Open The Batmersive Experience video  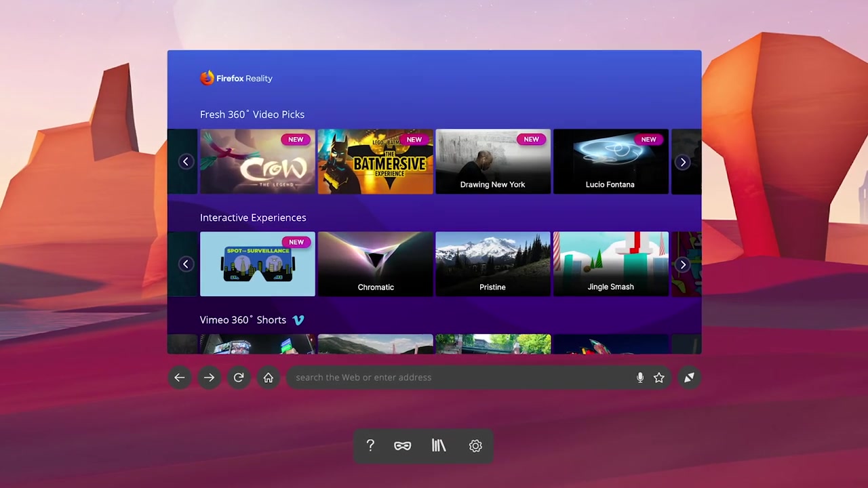coord(375,161)
